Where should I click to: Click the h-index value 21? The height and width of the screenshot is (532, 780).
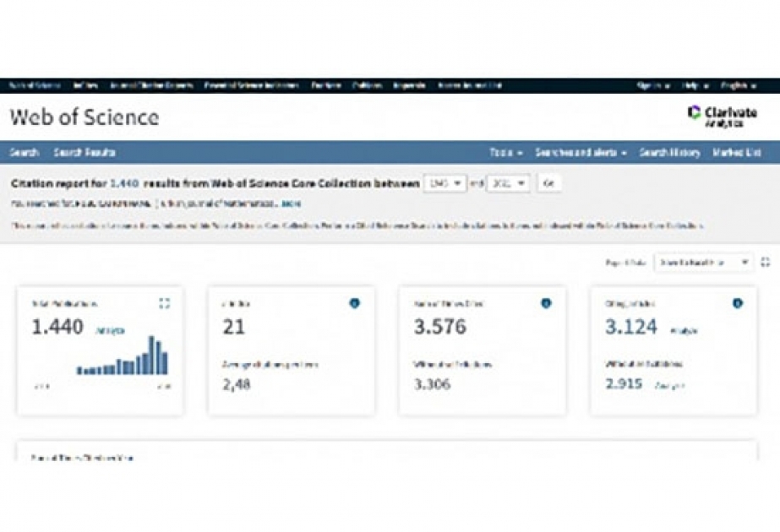tap(233, 327)
